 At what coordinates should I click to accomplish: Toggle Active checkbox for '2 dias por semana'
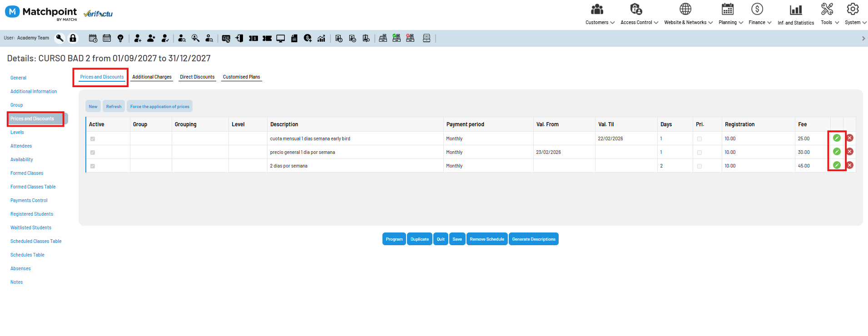click(93, 166)
